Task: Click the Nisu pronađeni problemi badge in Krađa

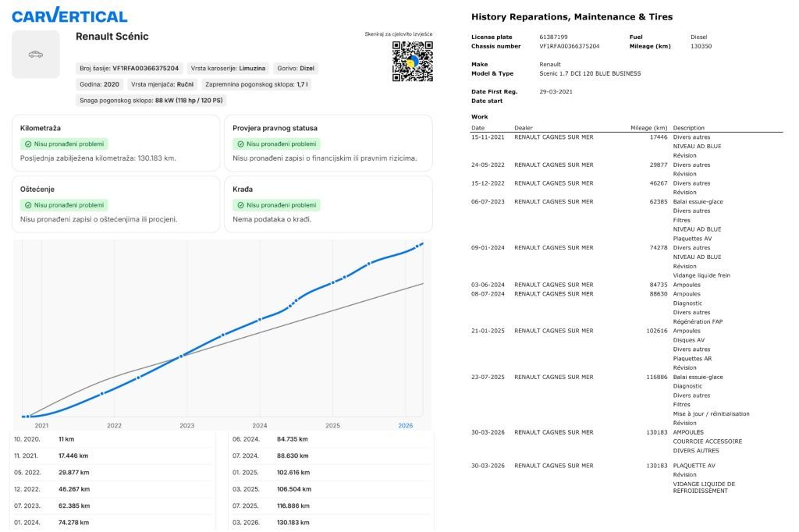Action: pos(276,205)
